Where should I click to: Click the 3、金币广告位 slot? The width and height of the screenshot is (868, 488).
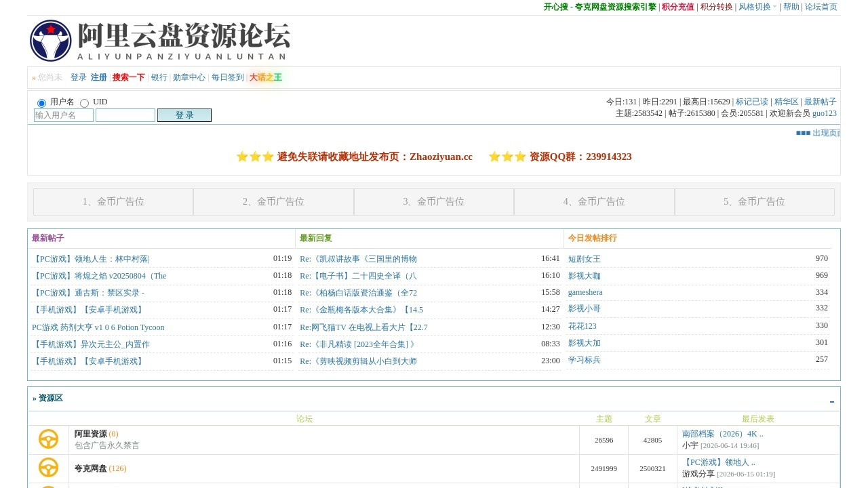[434, 202]
